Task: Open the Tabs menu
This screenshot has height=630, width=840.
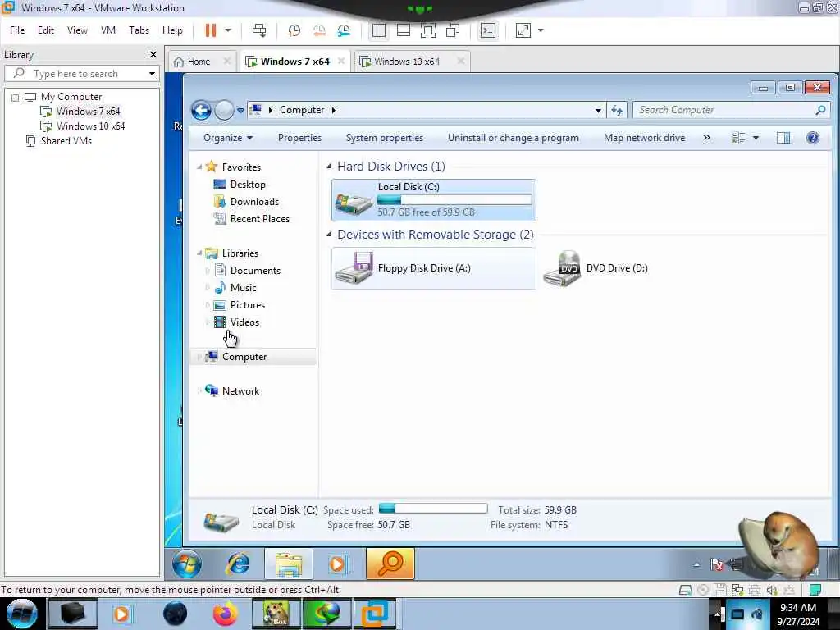Action: pyautogui.click(x=139, y=30)
